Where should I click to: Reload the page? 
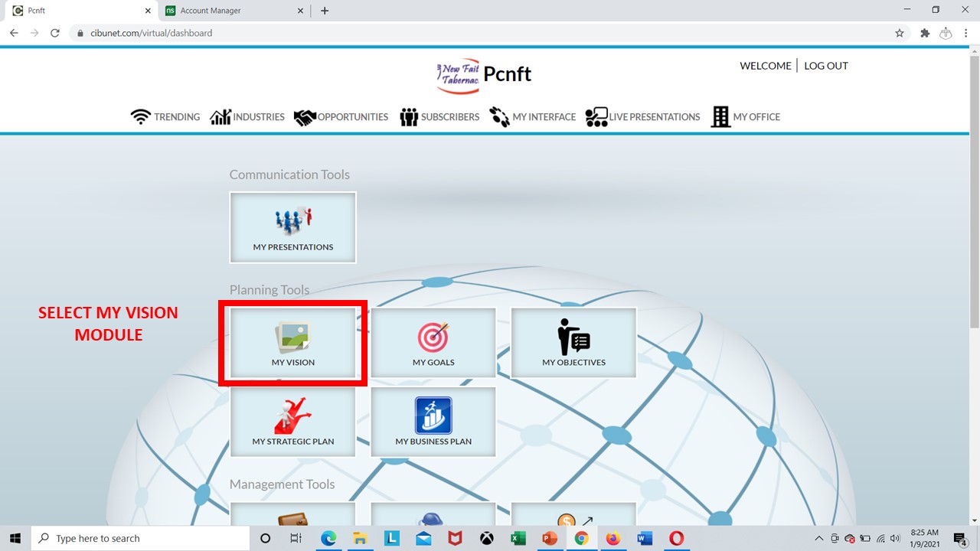click(55, 33)
